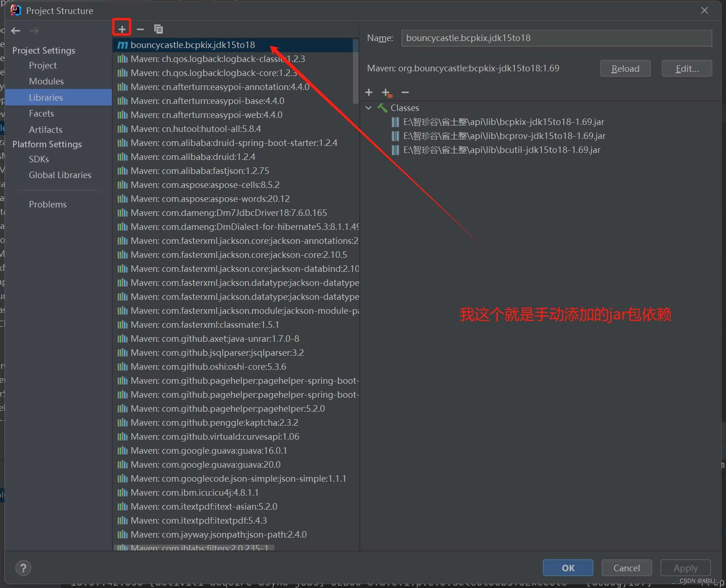Click the plus icon above the Classes node
This screenshot has height=588, width=726.
click(x=369, y=92)
